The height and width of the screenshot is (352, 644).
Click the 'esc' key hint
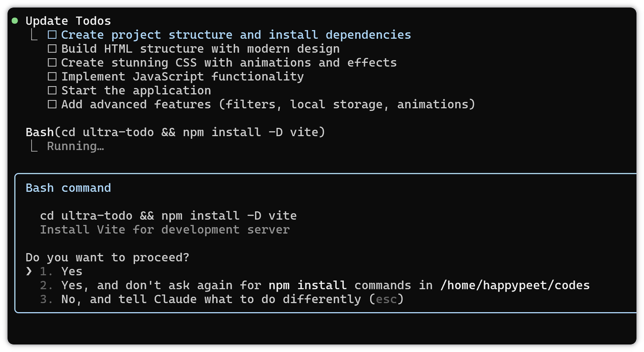[386, 299]
